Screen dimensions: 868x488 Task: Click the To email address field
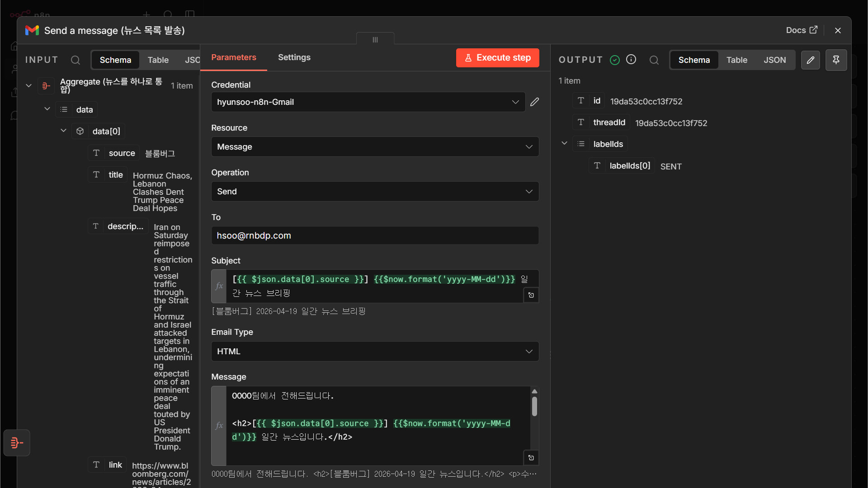[x=375, y=235]
